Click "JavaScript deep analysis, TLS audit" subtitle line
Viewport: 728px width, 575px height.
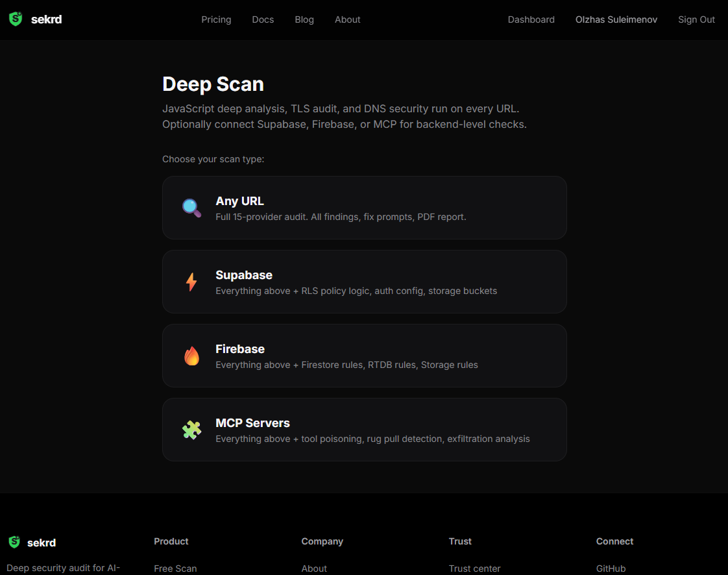point(341,108)
